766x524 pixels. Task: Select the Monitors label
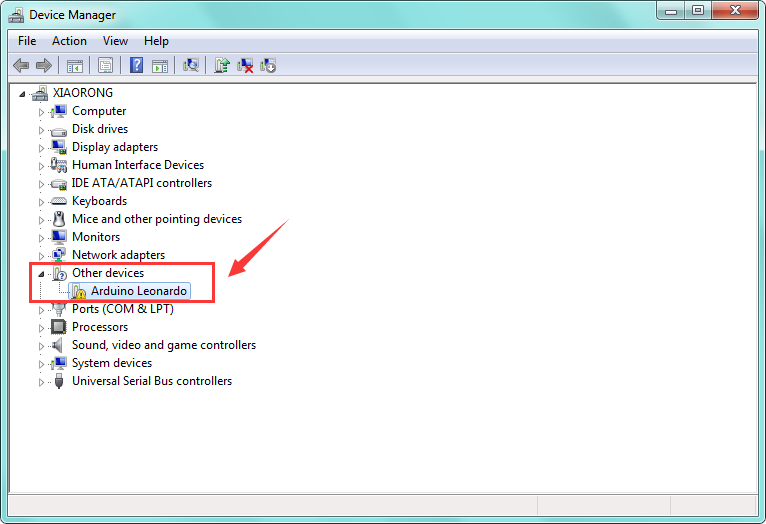96,237
